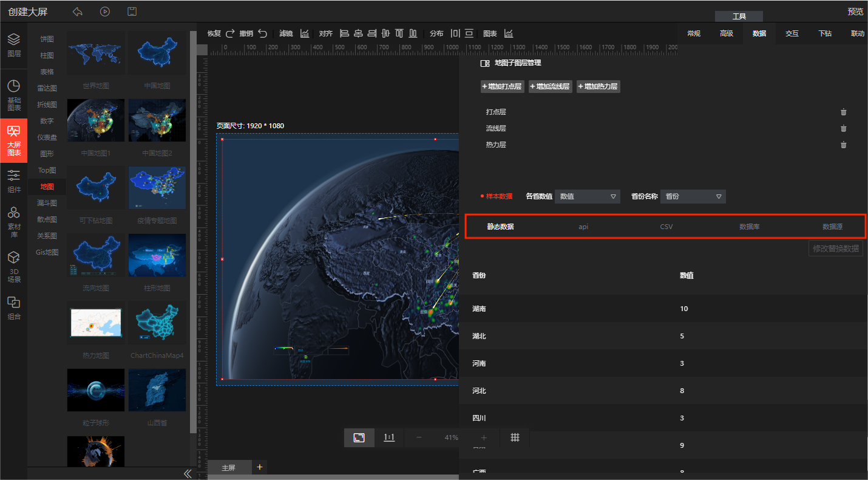Click the play preview icon in header
The width and height of the screenshot is (868, 480).
(105, 12)
